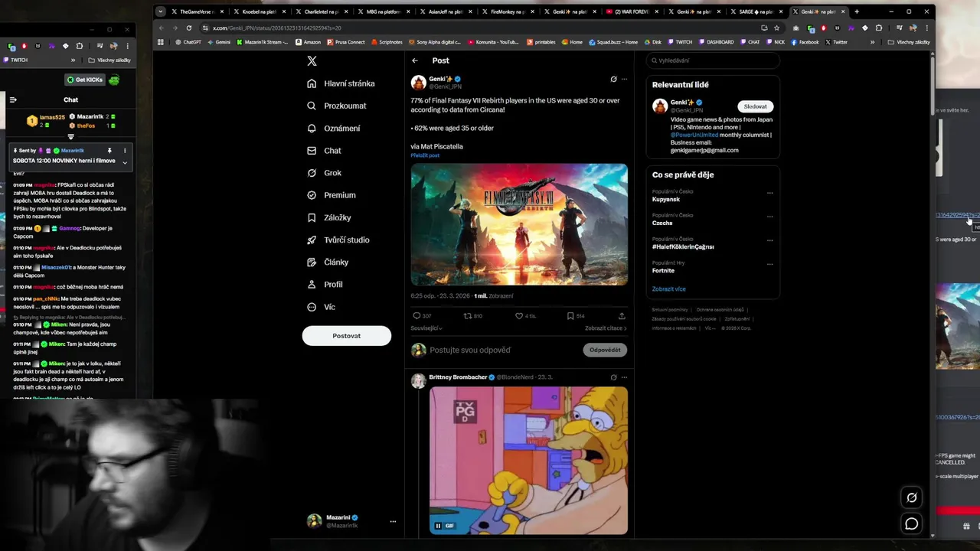Open Premium in X sidebar
Viewport: 980px width, 551px height.
click(331, 195)
